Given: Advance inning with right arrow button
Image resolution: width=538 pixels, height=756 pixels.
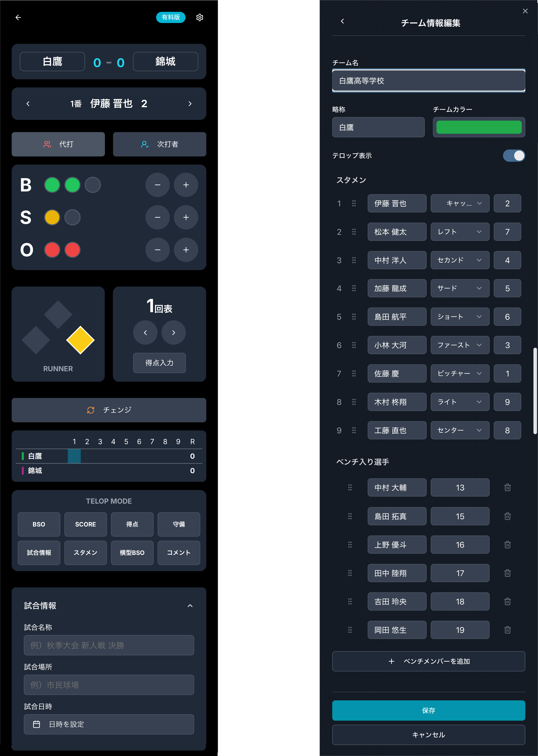Looking at the screenshot, I should click(x=174, y=333).
